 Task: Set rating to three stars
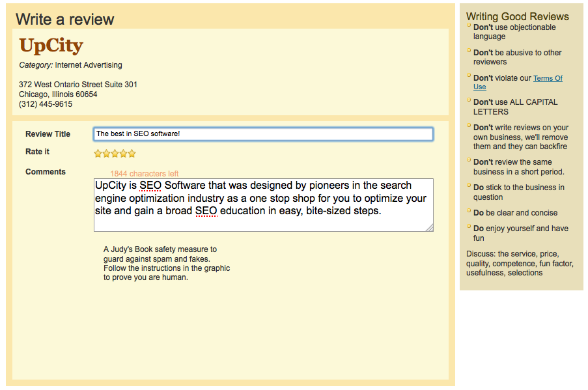[115, 154]
